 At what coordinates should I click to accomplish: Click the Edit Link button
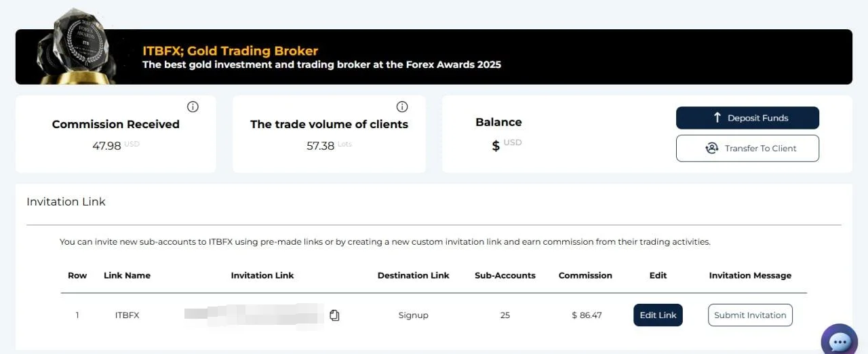tap(658, 315)
